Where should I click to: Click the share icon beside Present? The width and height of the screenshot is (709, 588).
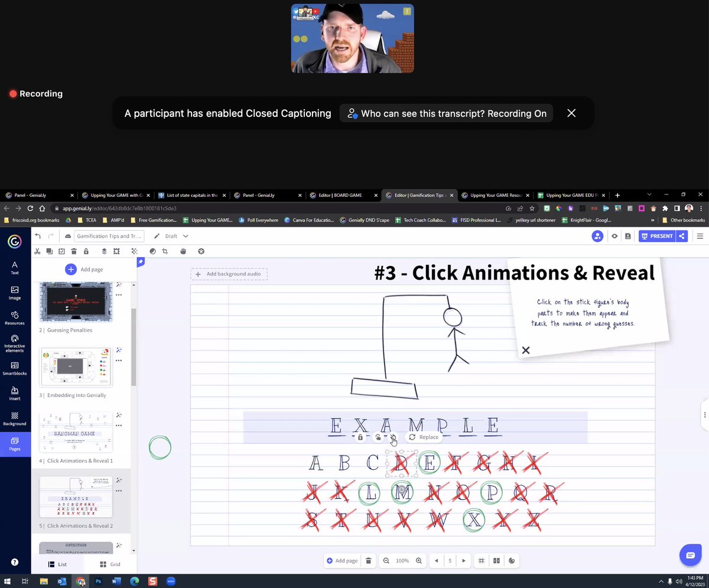(x=682, y=236)
